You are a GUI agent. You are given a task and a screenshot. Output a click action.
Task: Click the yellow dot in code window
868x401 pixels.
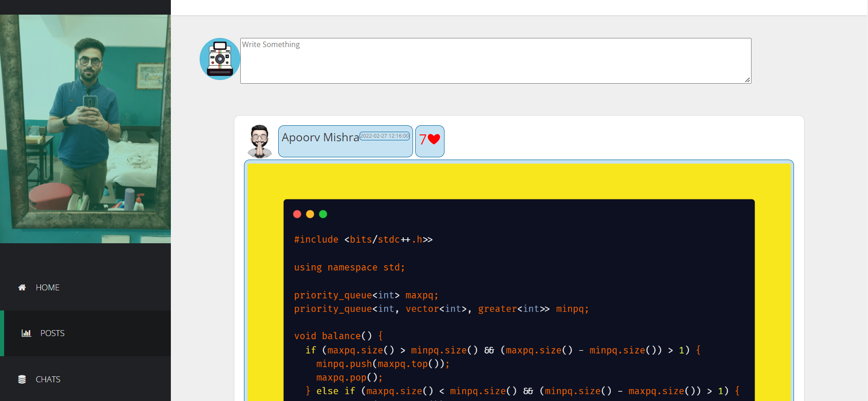point(310,214)
